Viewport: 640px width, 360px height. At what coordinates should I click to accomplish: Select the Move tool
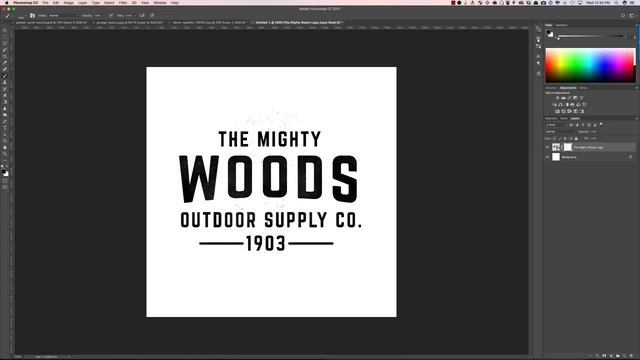point(5,30)
